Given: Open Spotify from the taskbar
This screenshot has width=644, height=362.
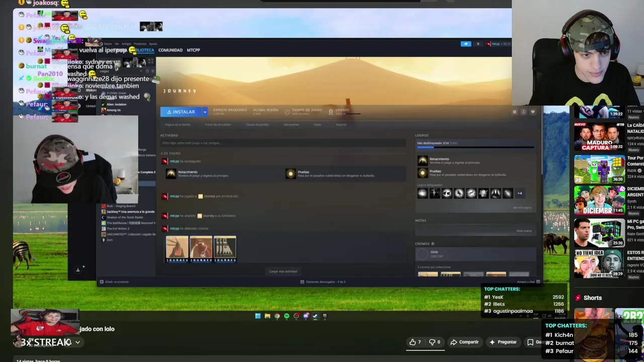Looking at the screenshot, I should (286, 316).
